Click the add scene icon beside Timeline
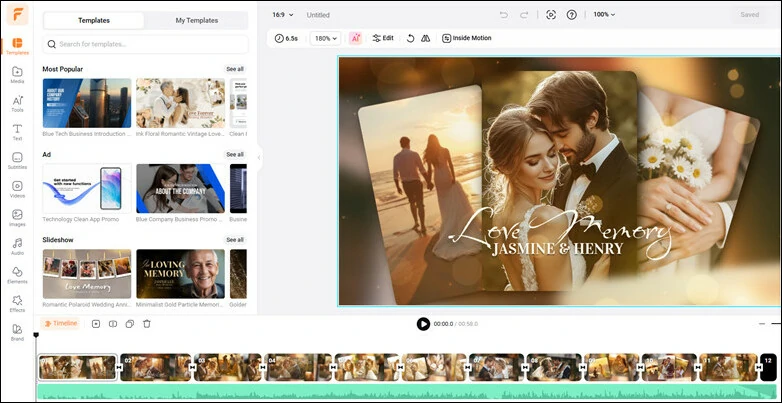 coord(96,324)
